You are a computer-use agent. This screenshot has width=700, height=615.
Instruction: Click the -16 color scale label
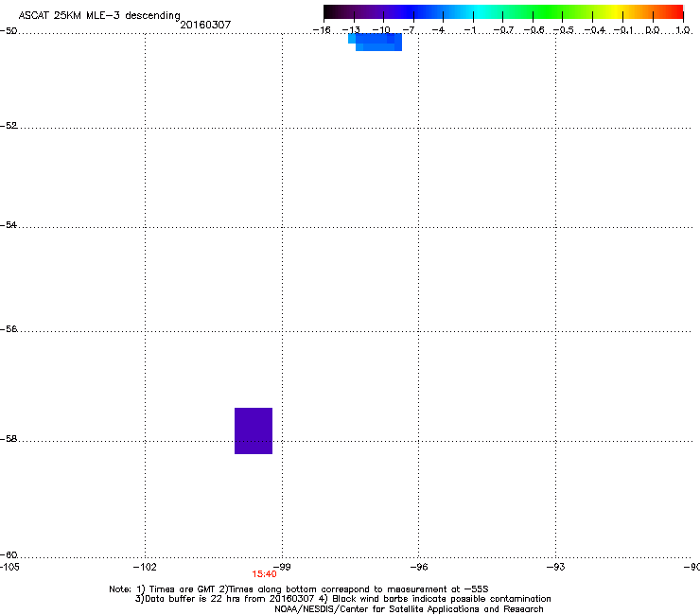click(x=322, y=30)
